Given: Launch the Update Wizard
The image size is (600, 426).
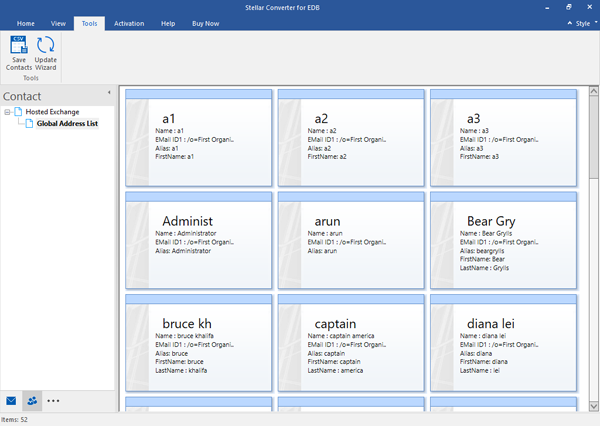Looking at the screenshot, I should coord(46,53).
